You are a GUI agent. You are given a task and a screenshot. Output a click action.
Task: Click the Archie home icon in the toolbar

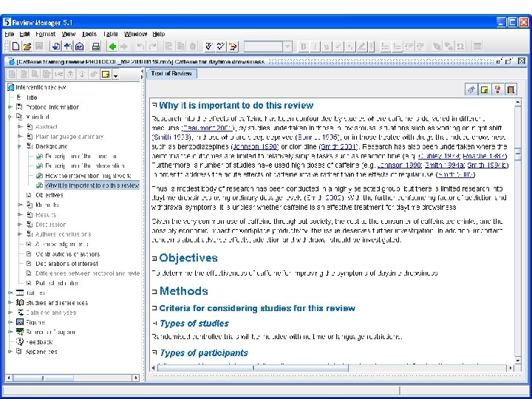pyautogui.click(x=79, y=47)
